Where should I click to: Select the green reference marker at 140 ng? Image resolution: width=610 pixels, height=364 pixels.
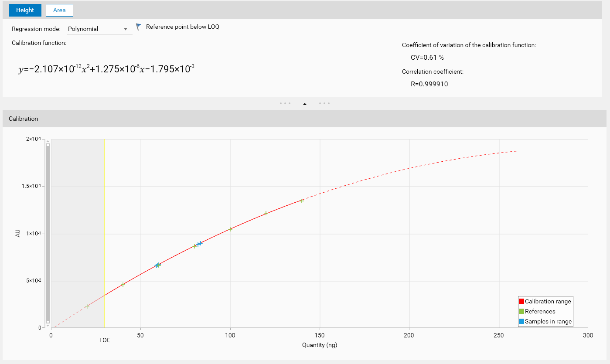(301, 201)
